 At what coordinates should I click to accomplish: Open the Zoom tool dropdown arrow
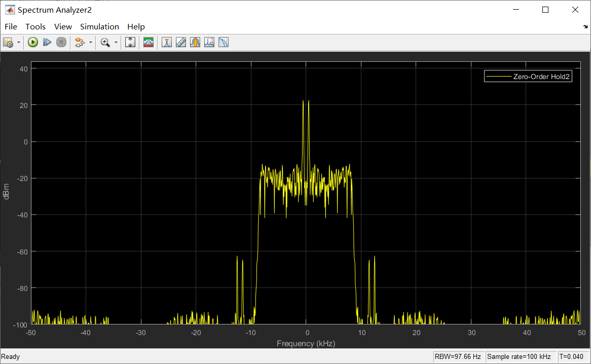[116, 42]
